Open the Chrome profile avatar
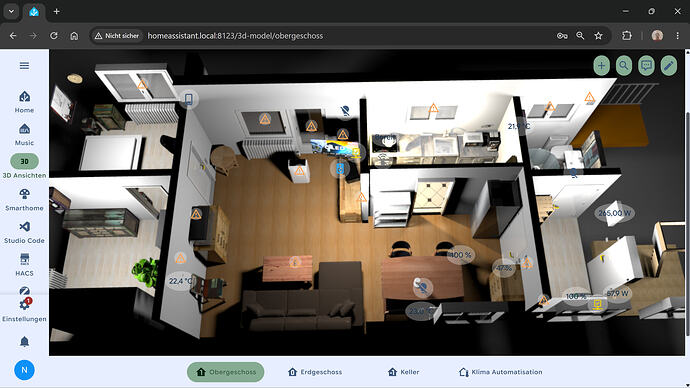The image size is (690, 388). tap(657, 36)
